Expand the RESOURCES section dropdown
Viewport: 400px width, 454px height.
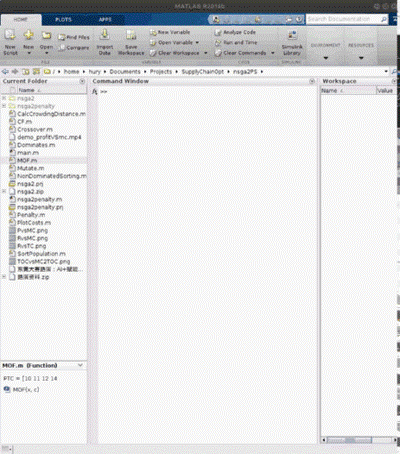pyautogui.click(x=361, y=58)
